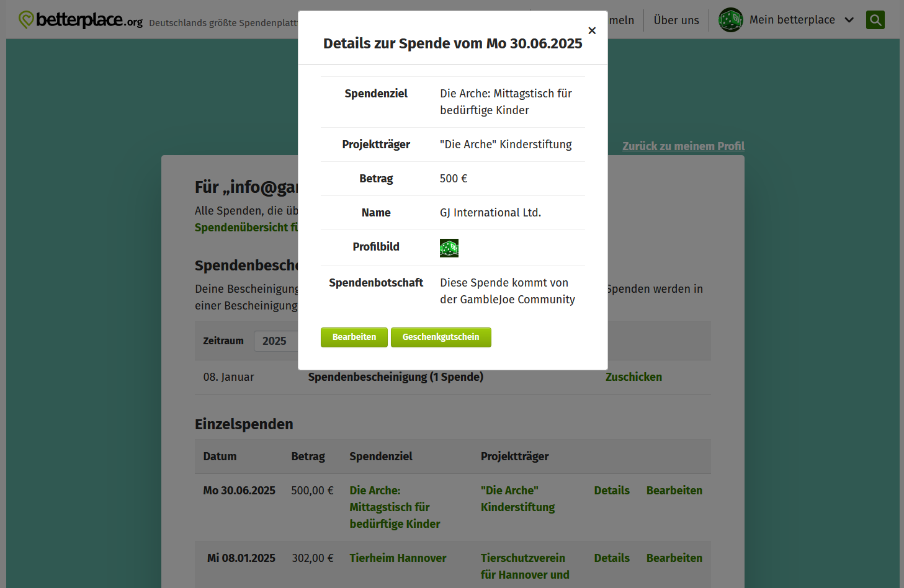Click the 302,00 € table cell
This screenshot has height=588, width=904.
(313, 558)
